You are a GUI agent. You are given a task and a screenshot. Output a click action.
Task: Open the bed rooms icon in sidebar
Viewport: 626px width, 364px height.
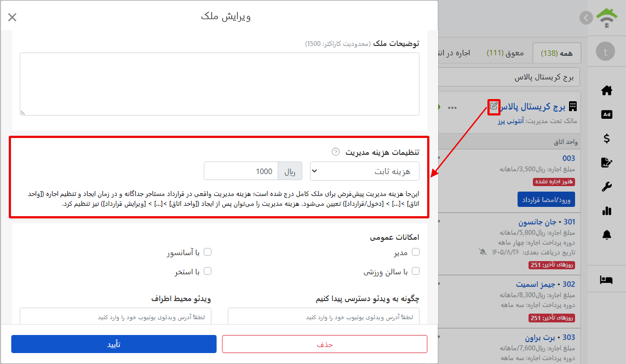(x=606, y=279)
